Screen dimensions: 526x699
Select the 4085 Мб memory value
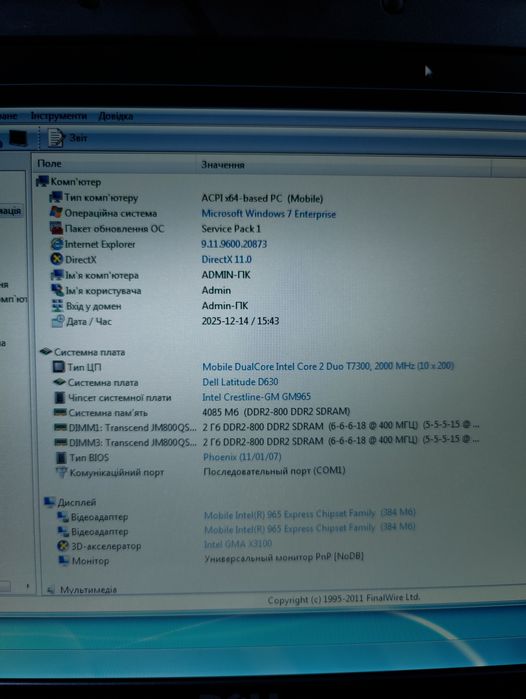pyautogui.click(x=276, y=411)
